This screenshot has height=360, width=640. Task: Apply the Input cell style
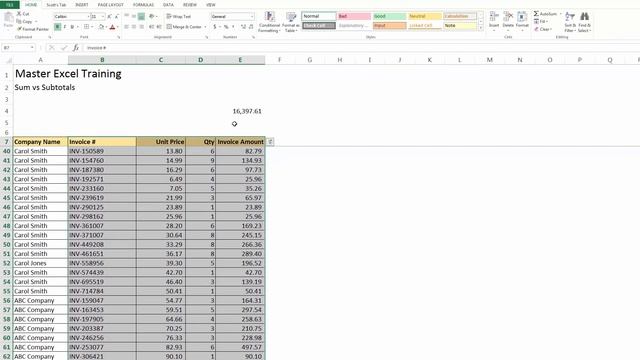coord(390,25)
